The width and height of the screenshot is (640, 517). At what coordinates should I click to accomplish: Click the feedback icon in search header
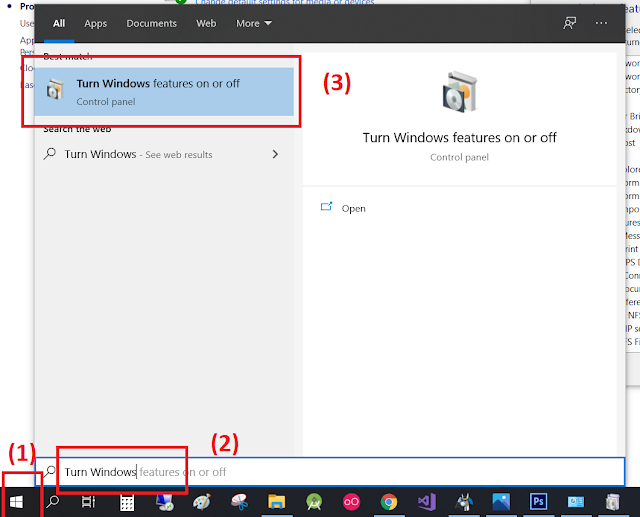[570, 23]
